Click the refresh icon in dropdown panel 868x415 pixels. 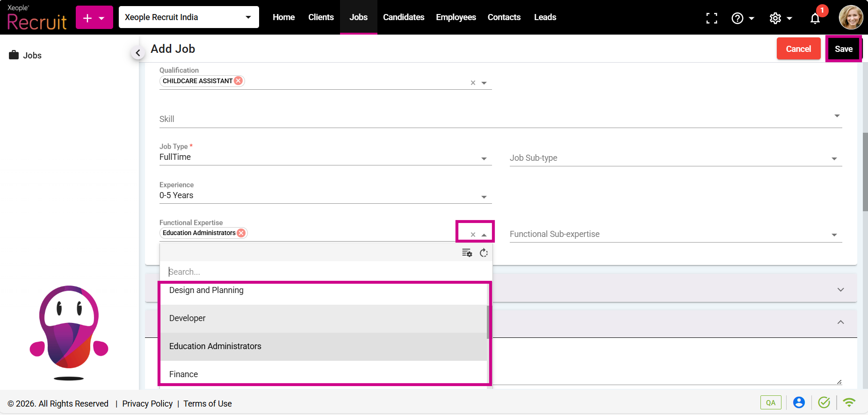484,253
